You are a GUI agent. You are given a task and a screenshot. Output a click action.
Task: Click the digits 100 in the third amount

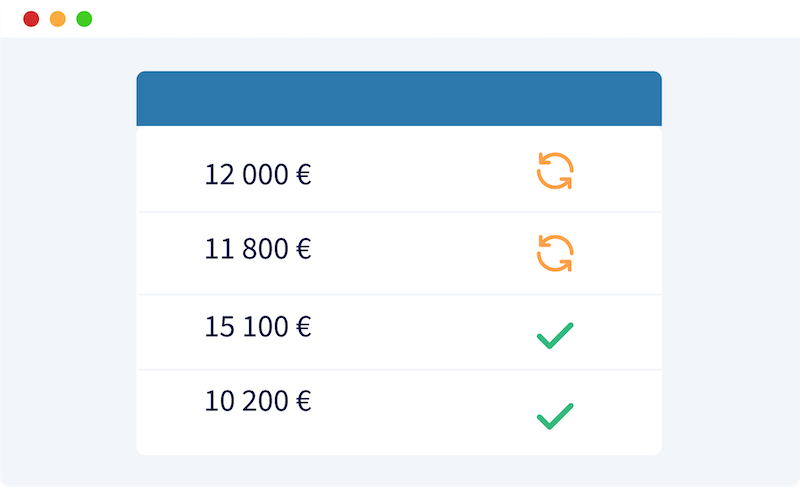tap(265, 326)
